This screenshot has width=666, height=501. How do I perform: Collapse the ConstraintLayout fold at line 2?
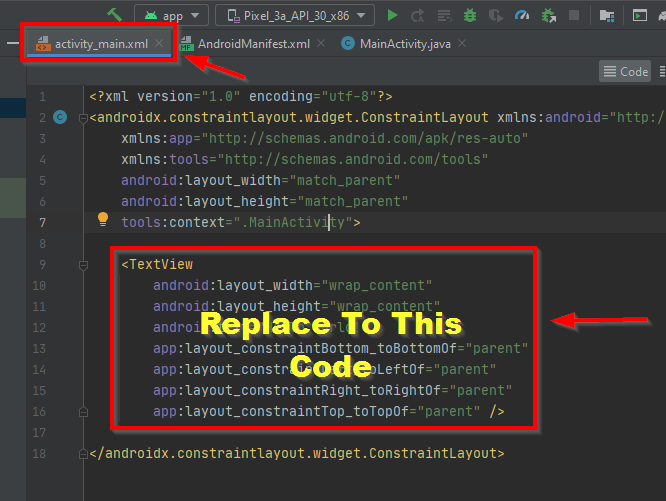point(84,118)
